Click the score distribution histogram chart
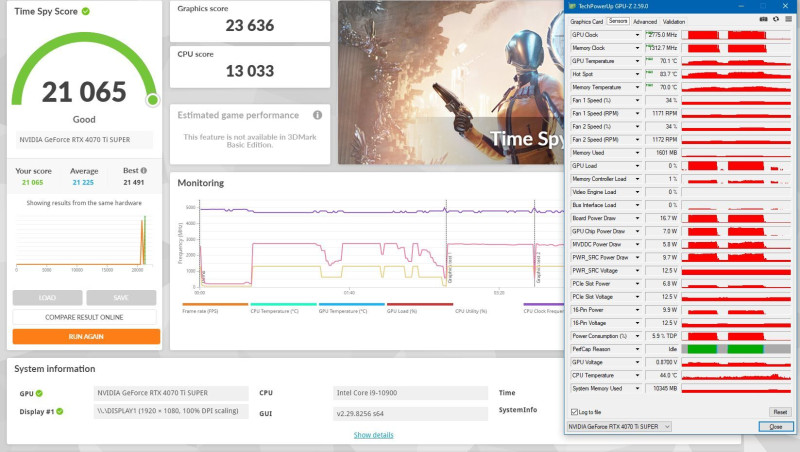This screenshot has height=452, width=800. [x=84, y=243]
